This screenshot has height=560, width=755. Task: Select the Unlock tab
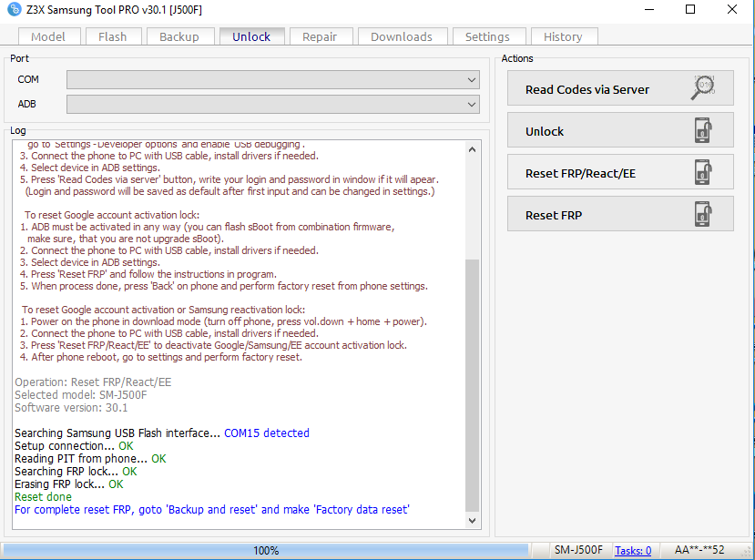point(252,36)
